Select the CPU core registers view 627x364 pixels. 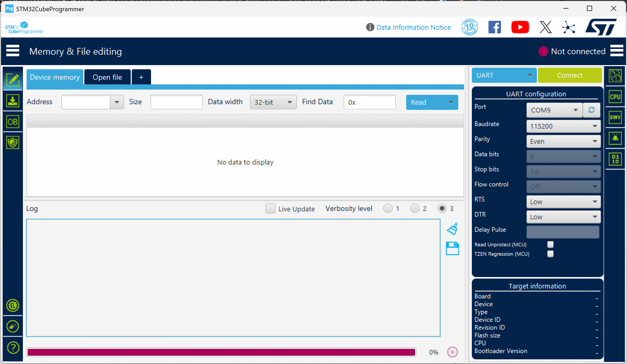pyautogui.click(x=616, y=97)
